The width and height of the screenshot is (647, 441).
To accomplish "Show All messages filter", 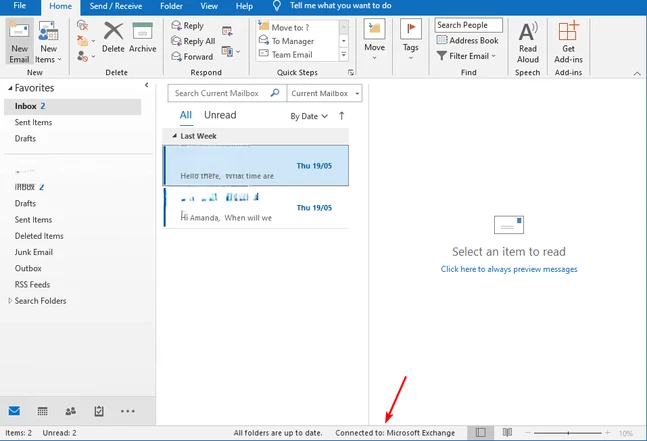I will (x=186, y=115).
